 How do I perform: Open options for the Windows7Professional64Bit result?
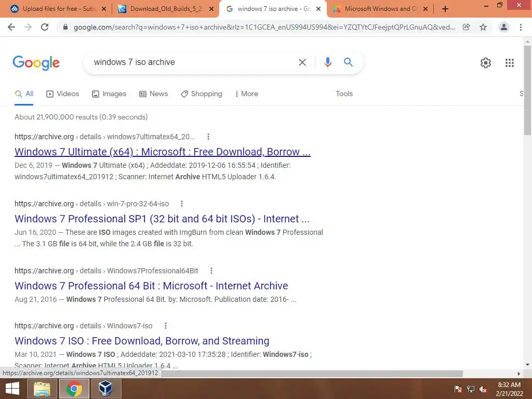tap(211, 271)
